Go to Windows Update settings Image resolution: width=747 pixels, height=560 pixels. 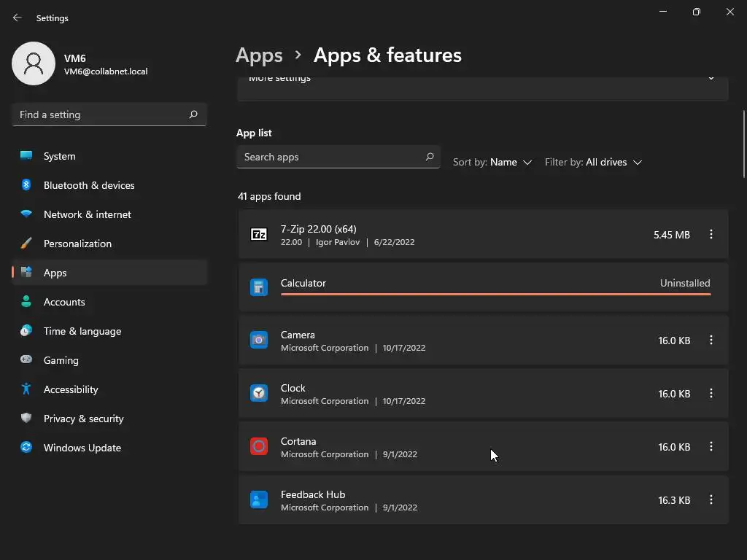pos(82,448)
